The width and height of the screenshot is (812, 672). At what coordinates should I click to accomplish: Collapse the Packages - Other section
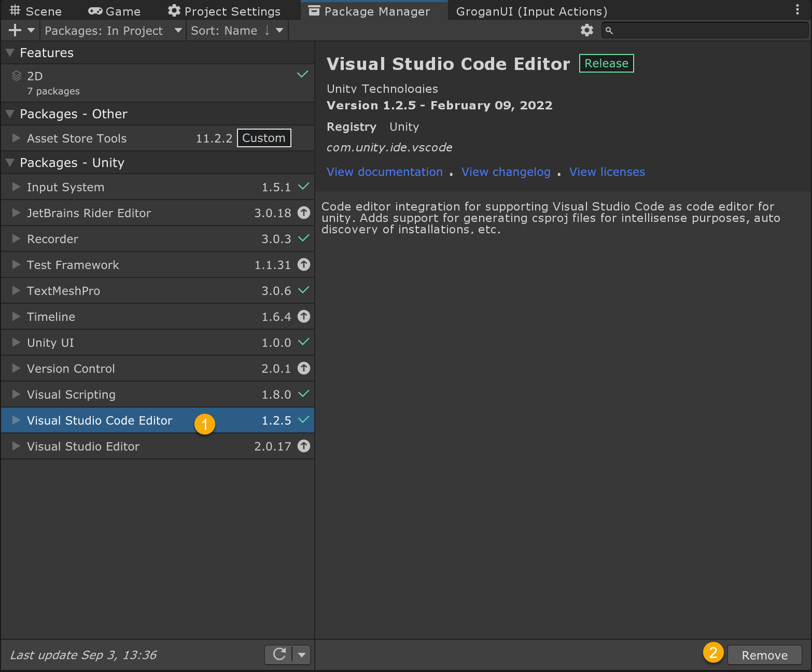(10, 114)
